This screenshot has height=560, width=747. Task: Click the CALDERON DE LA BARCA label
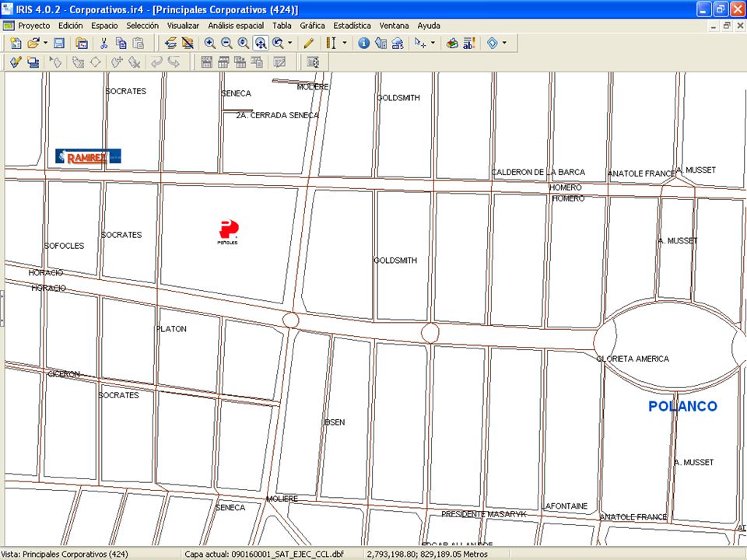pyautogui.click(x=538, y=172)
